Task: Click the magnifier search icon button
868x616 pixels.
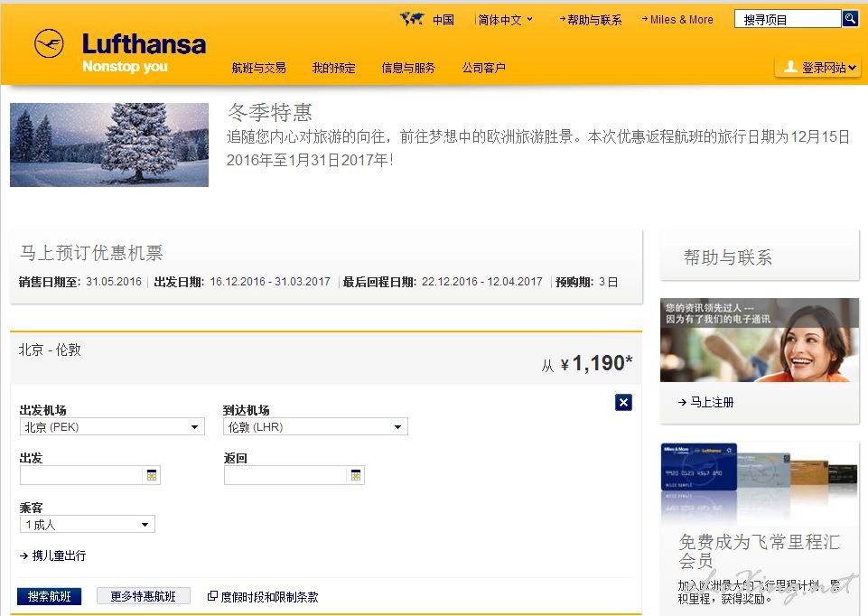Action: (849, 19)
